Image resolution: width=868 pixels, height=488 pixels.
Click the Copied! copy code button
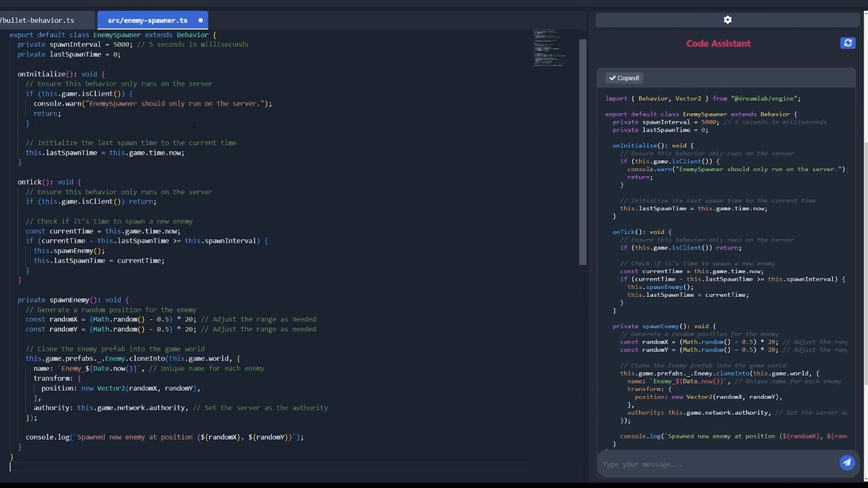point(624,78)
